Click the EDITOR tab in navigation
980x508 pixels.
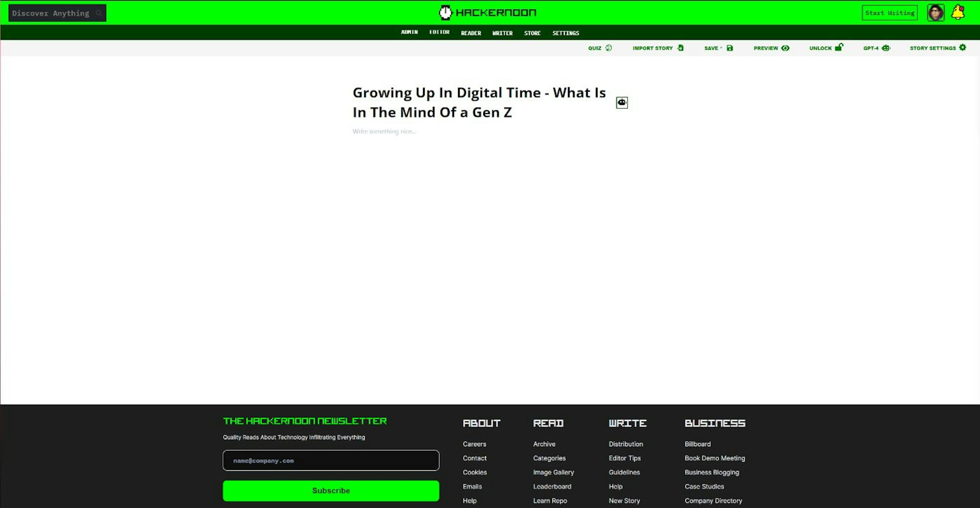click(x=439, y=32)
